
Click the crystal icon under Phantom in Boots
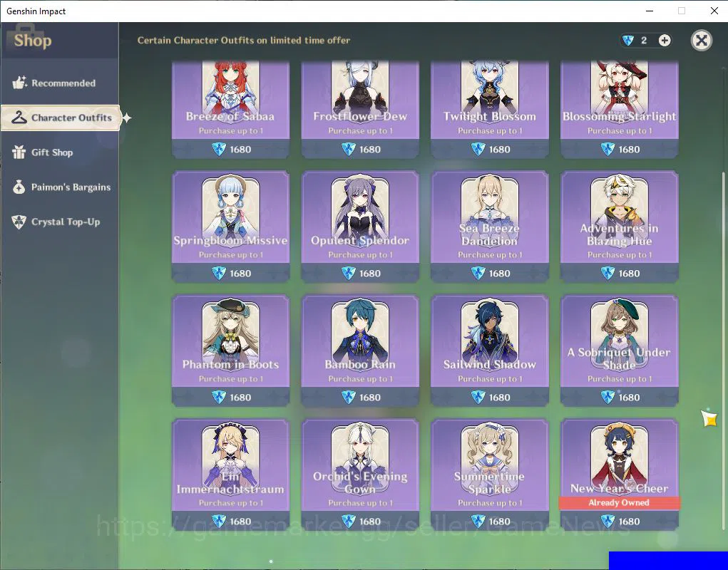(219, 397)
